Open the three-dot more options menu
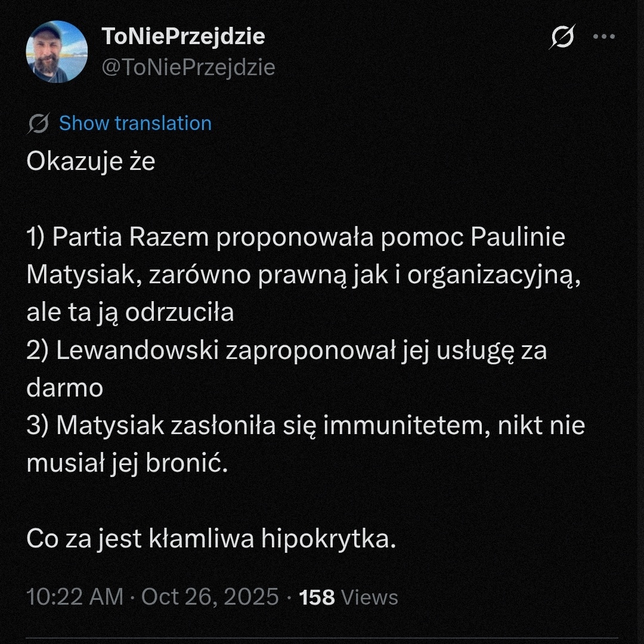Viewport: 644px width, 644px height. (603, 38)
